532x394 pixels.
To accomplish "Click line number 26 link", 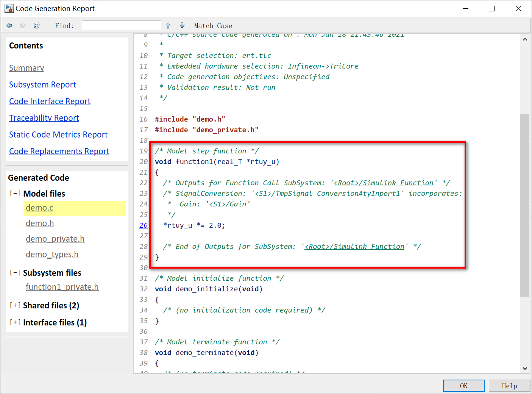I will [144, 225].
